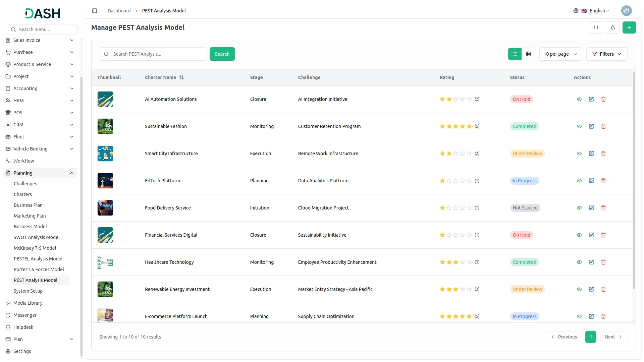
Task: Collapse the sidebar using panel toggle icon
Action: [94, 10]
